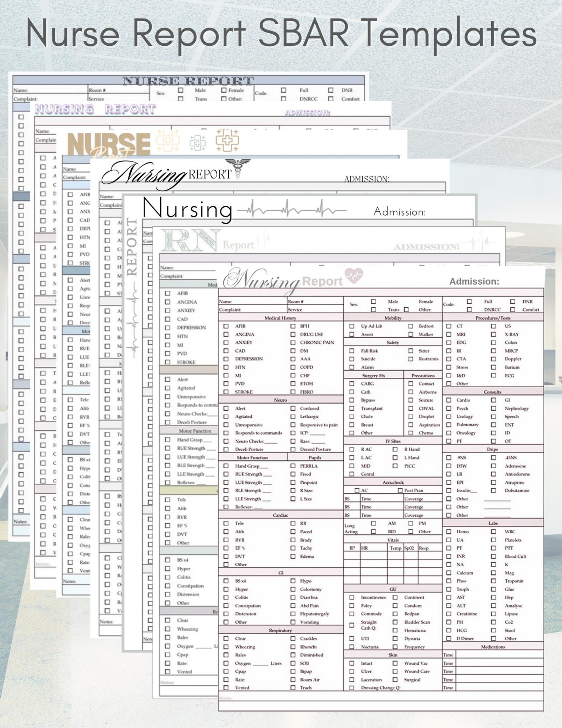Click the NURSE REPORT heading on the rearmost template

(x=188, y=81)
